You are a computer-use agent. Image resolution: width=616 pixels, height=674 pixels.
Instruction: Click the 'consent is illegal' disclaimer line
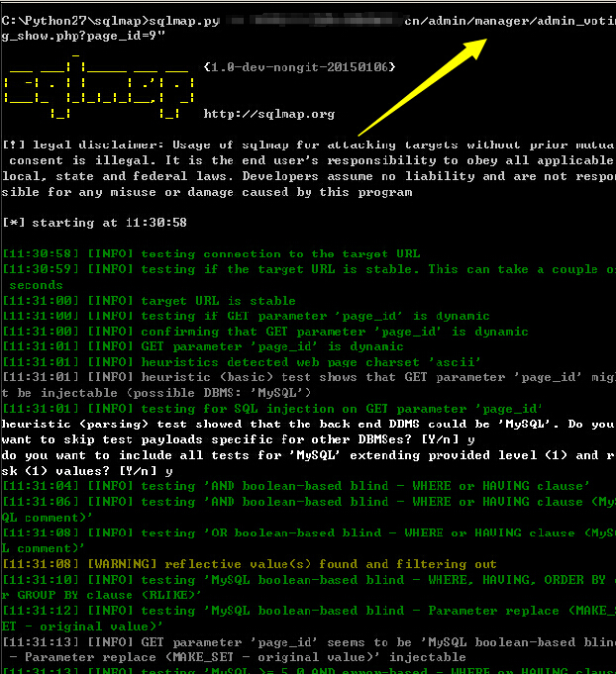tap(311, 160)
